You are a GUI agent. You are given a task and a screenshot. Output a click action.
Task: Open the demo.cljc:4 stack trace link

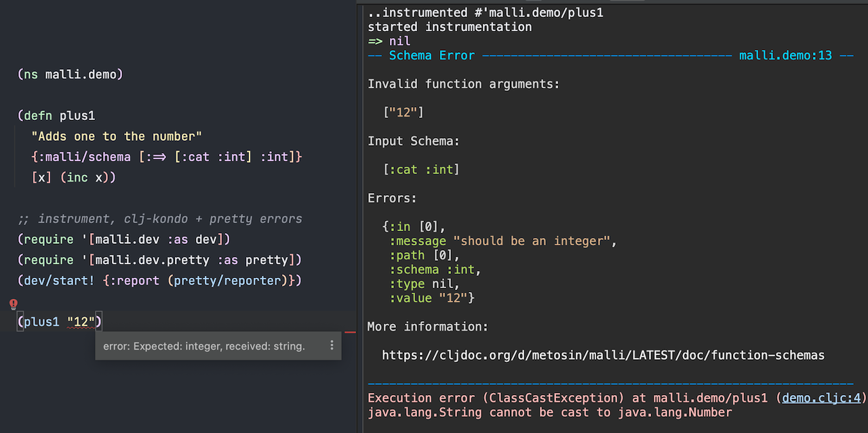point(821,398)
